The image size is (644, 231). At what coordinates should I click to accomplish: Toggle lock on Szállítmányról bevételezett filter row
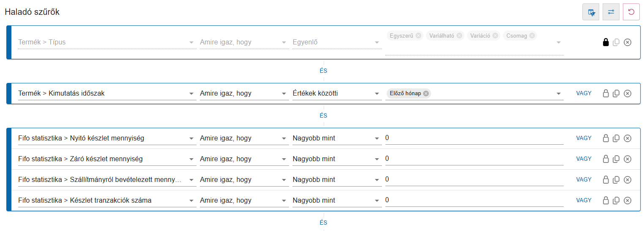pos(606,180)
